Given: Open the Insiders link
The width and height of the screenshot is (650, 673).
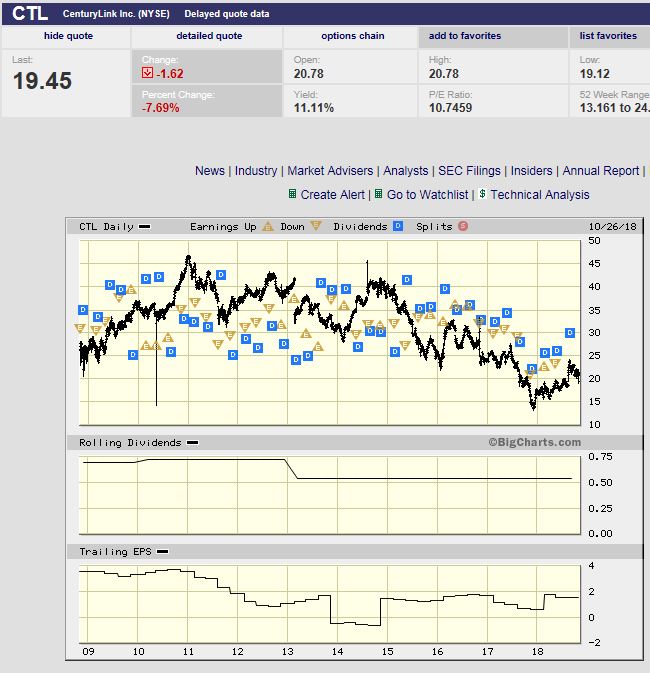Looking at the screenshot, I should point(532,171).
